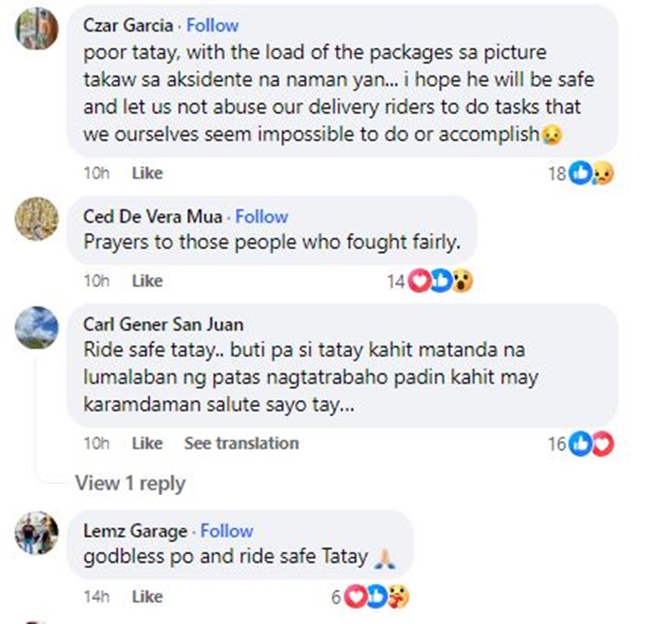Image resolution: width=672 pixels, height=624 pixels.
Task: Click the 10h timestamp on Czar Garcia's comment
Action: [96, 174]
